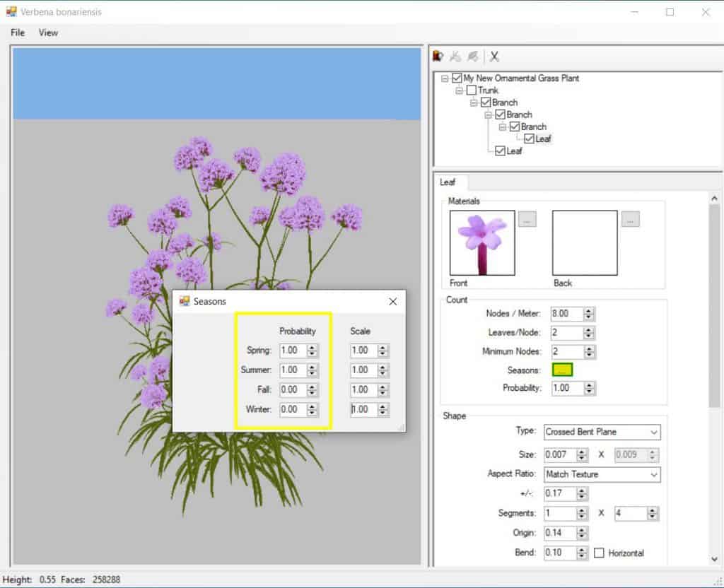This screenshot has height=588, width=724.
Task: Collapse the Branch node directly under Trunk
Action: click(x=474, y=102)
